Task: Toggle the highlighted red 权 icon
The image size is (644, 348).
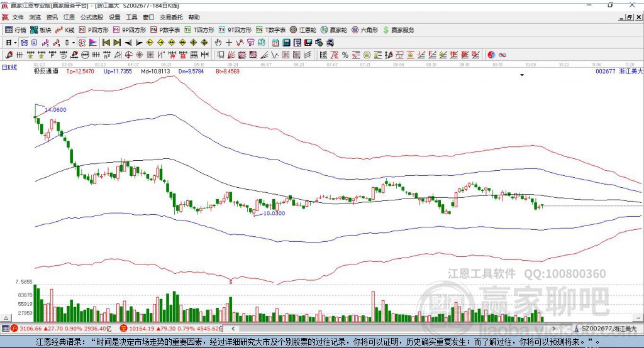Action: pos(82,43)
